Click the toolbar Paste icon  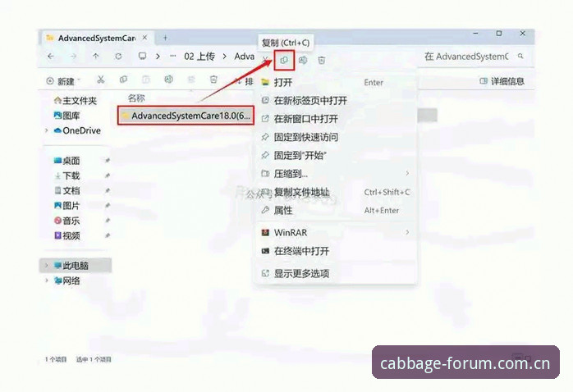click(146, 80)
